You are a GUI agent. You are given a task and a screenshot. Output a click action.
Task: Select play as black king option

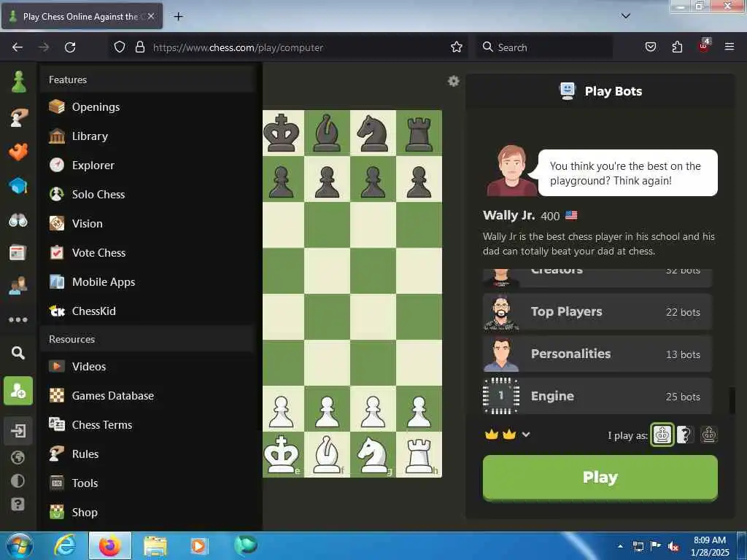coord(709,435)
